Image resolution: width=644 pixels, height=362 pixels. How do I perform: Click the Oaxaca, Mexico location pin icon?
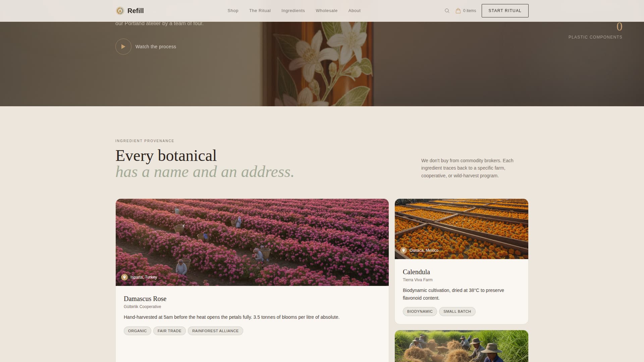click(x=404, y=250)
